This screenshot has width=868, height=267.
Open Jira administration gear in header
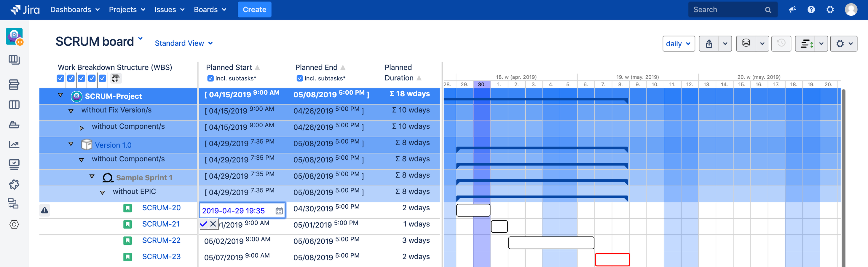coord(830,9)
